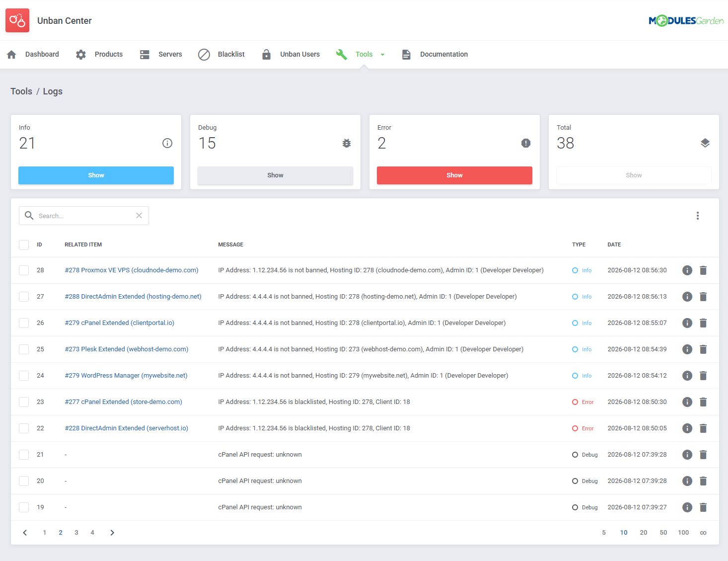The height and width of the screenshot is (561, 728).
Task: Go to page 4 of logs
Action: click(92, 533)
